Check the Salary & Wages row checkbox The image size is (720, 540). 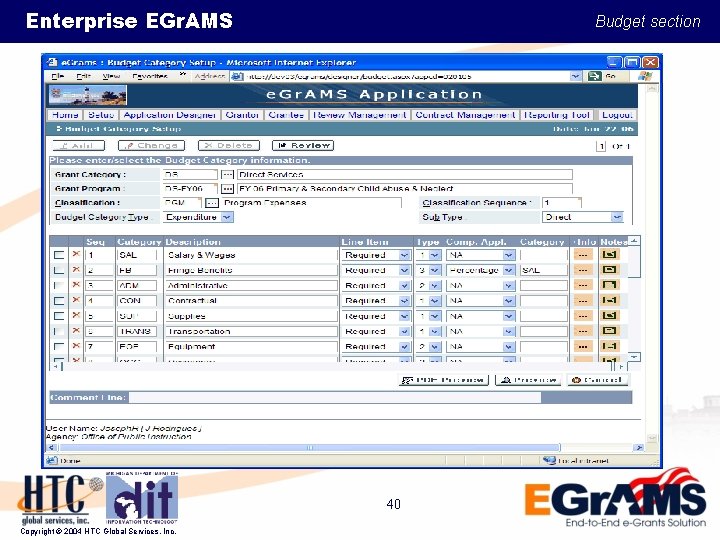click(59, 255)
